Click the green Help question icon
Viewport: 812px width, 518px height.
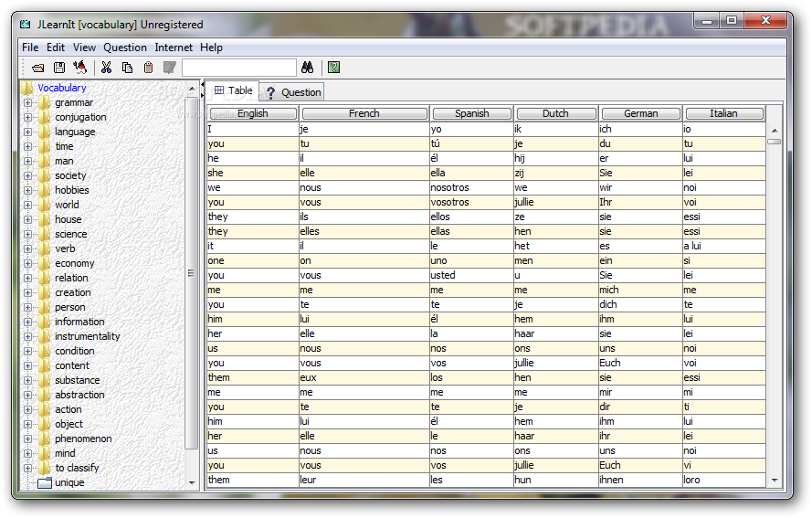tap(334, 68)
